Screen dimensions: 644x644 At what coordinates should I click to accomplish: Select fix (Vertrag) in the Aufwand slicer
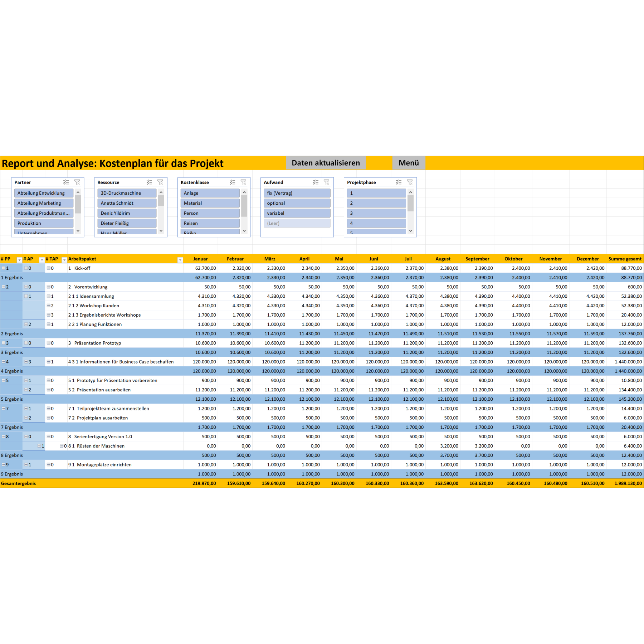click(x=297, y=193)
